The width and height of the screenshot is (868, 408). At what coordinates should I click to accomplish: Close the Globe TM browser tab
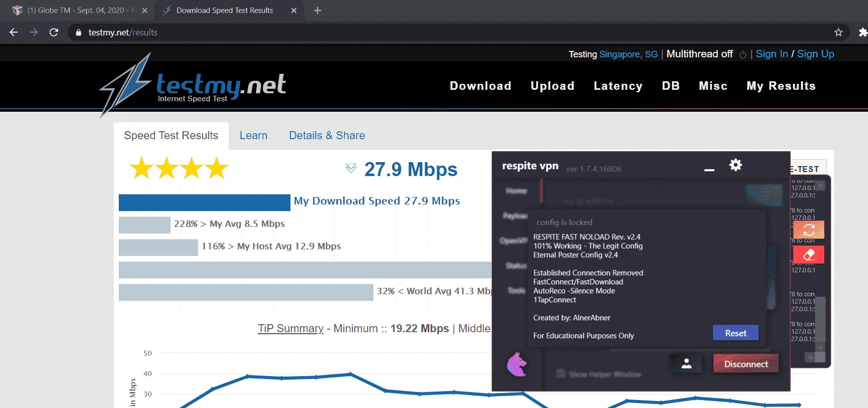[x=145, y=10]
